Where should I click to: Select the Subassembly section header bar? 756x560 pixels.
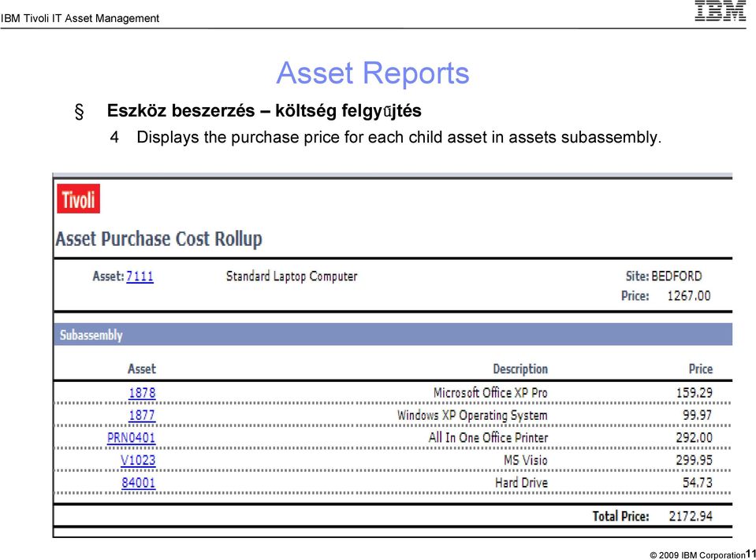tap(393, 335)
